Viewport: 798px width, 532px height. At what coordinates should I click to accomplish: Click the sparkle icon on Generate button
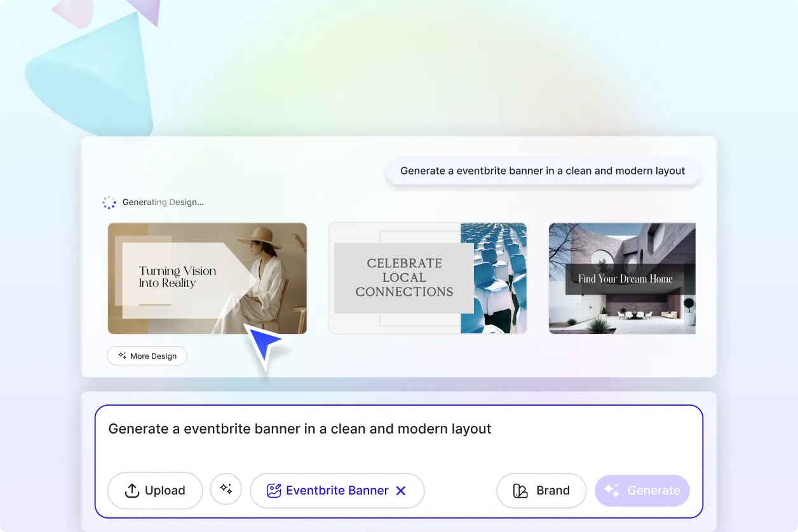(611, 491)
